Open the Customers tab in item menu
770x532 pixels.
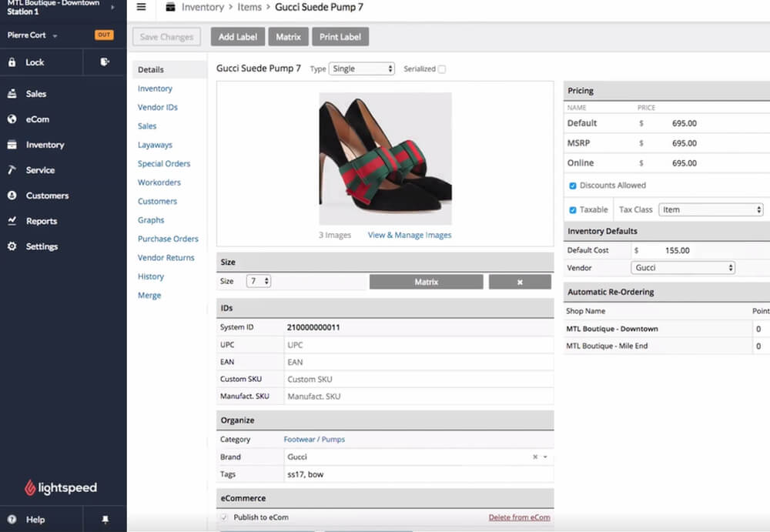click(157, 202)
